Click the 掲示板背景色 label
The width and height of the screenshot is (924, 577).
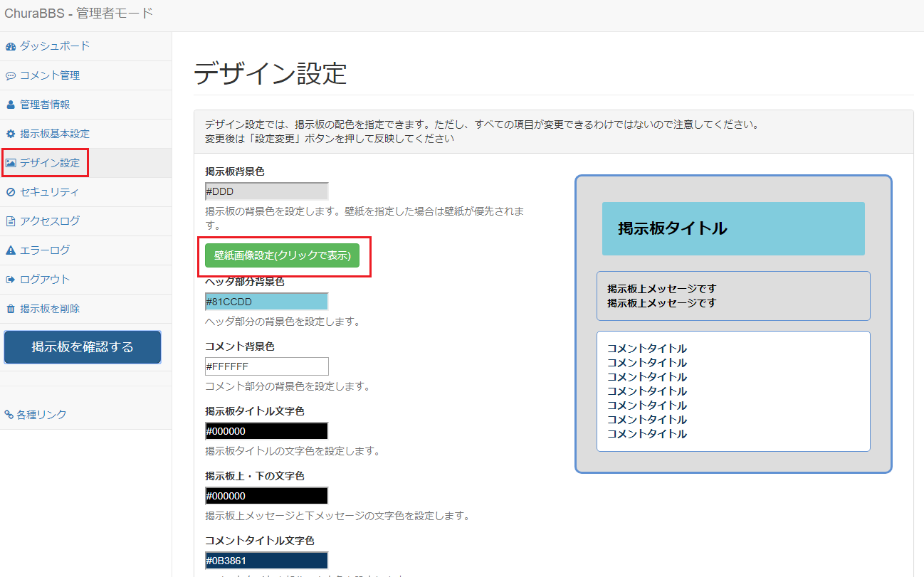point(235,171)
